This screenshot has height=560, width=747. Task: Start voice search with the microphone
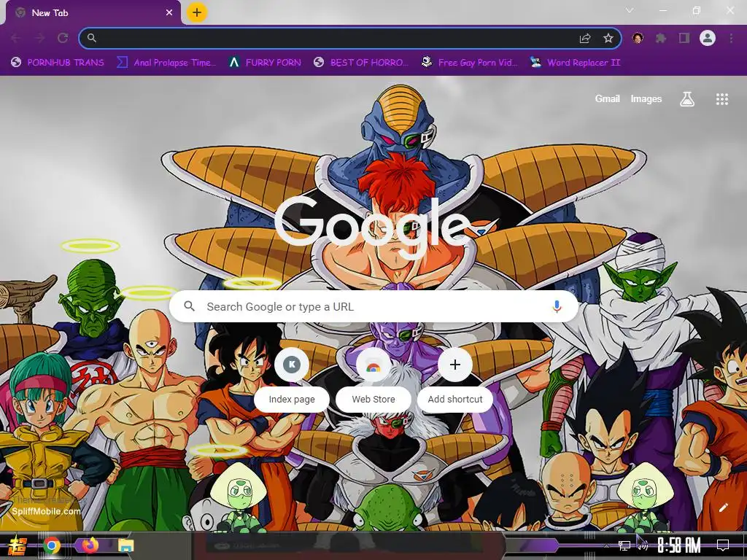point(557,306)
